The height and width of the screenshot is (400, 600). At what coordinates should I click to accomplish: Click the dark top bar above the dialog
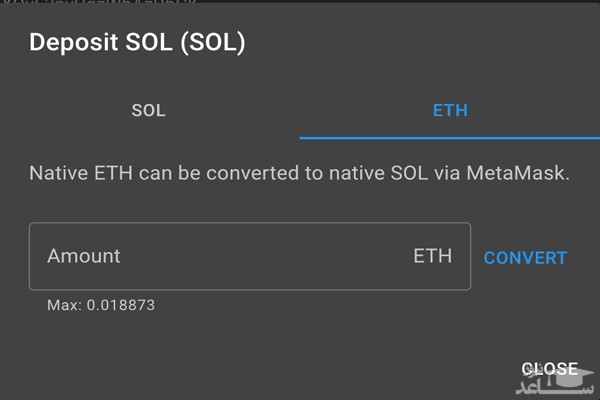[x=300, y=6]
